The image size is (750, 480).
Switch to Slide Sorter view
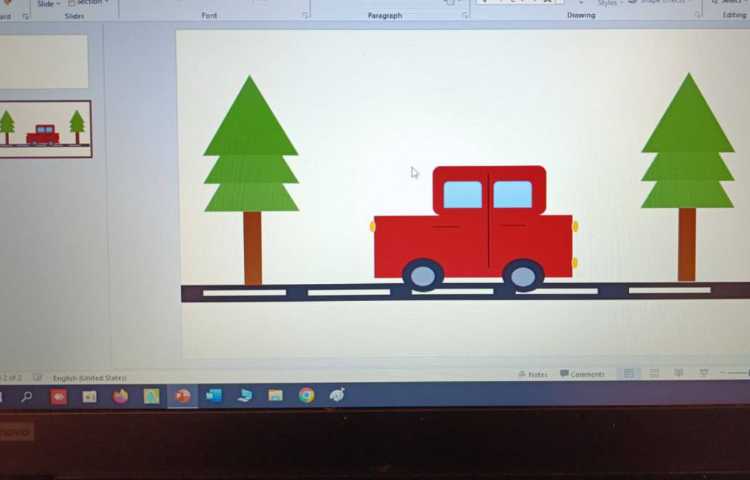654,374
